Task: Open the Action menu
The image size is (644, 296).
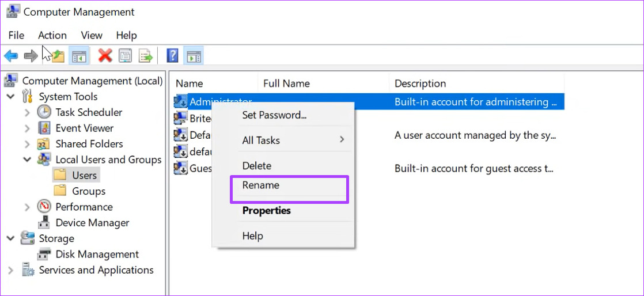Action: pyautogui.click(x=52, y=35)
